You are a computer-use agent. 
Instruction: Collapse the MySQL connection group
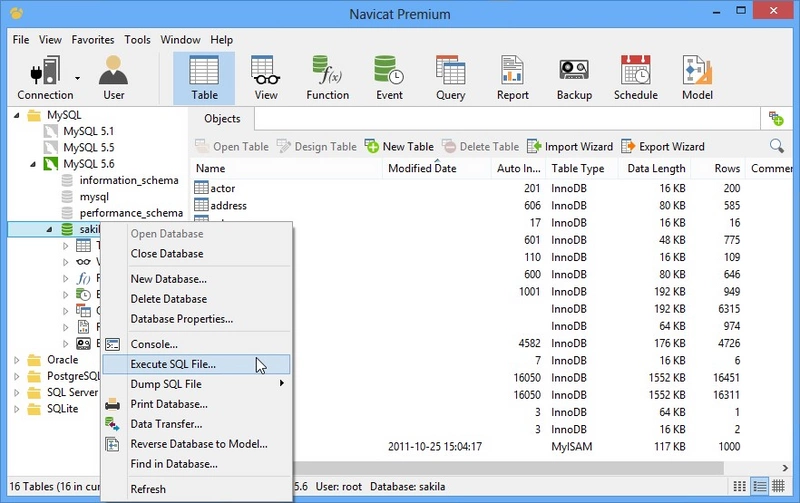[16, 115]
